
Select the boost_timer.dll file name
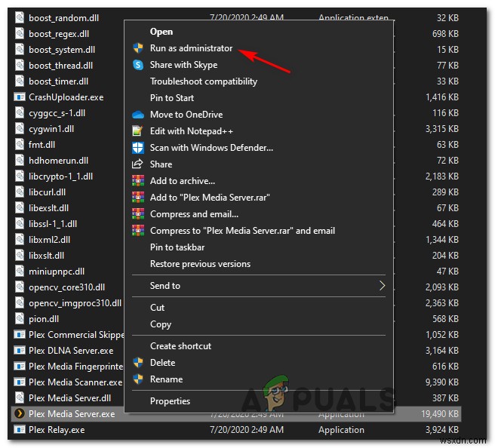tap(58, 81)
